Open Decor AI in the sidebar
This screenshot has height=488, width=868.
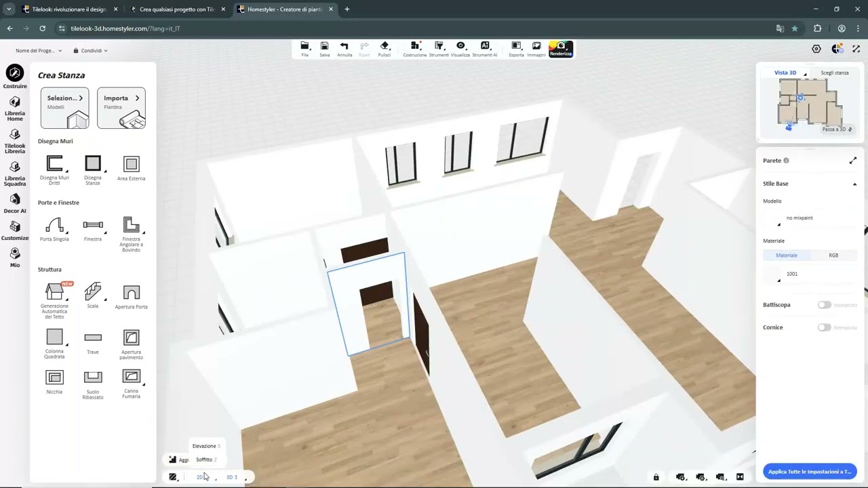(x=15, y=203)
